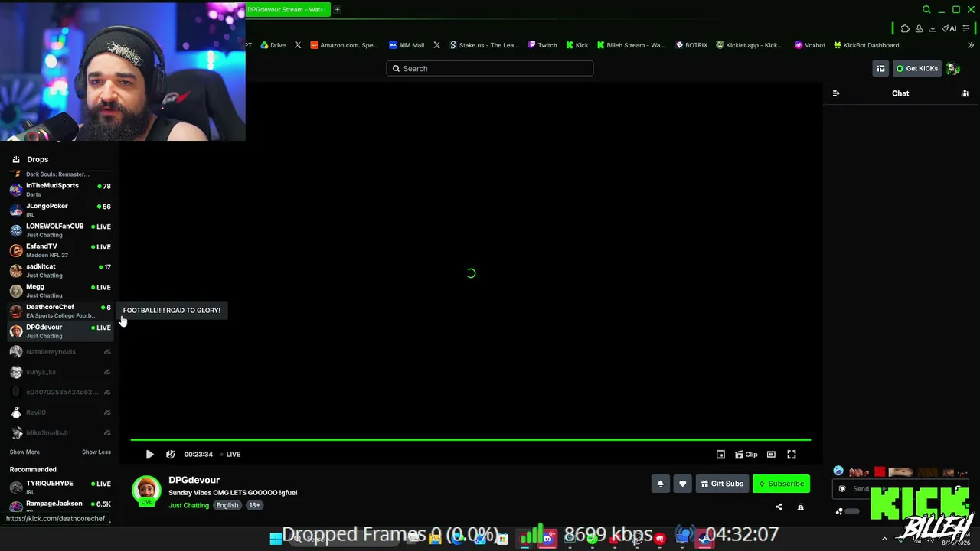Open the AIM Mail bookmark
Viewport: 980px width, 551px height.
[x=407, y=45]
